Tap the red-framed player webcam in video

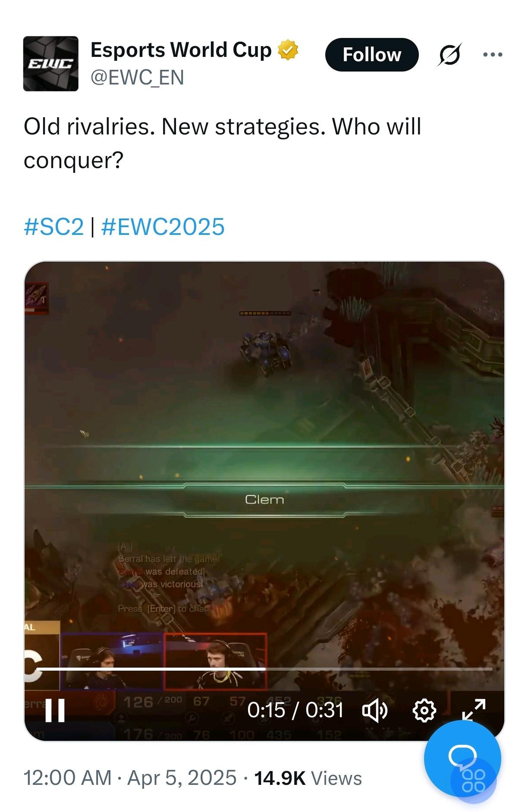point(216,662)
